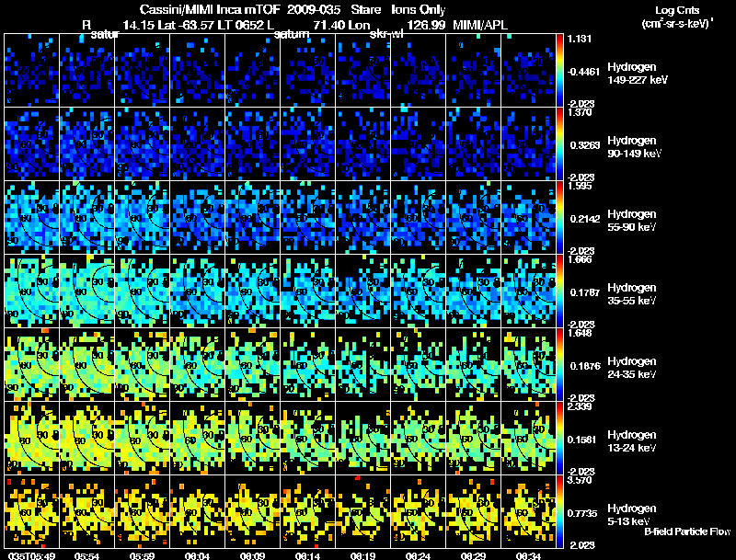Select the '06:24' time axis label

tap(419, 555)
